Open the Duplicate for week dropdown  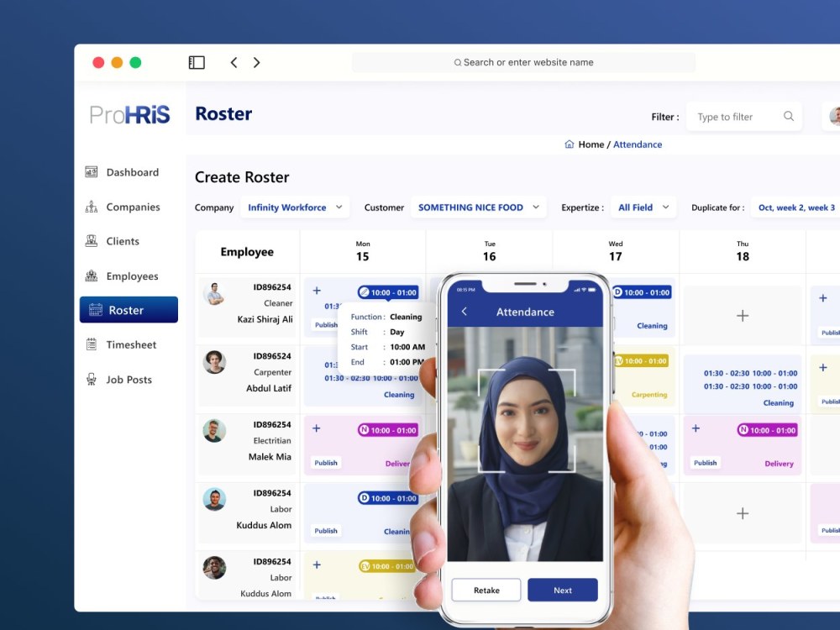click(796, 207)
